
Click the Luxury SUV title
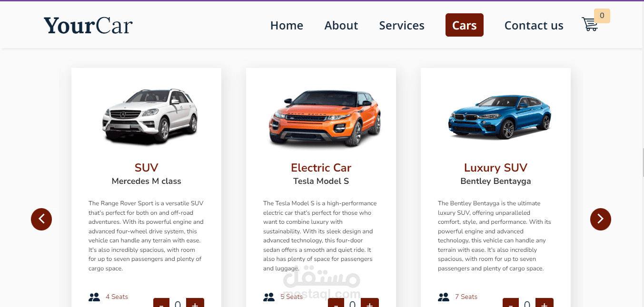[x=495, y=168]
